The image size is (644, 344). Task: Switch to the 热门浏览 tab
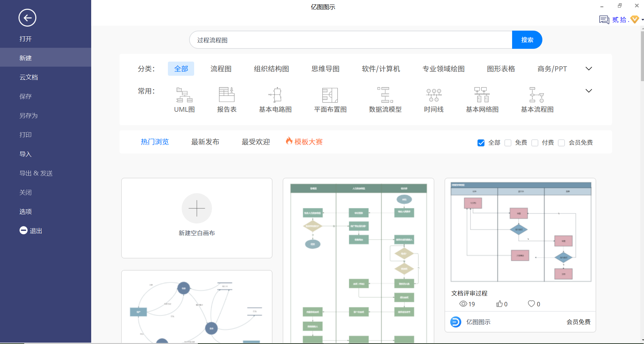[155, 142]
